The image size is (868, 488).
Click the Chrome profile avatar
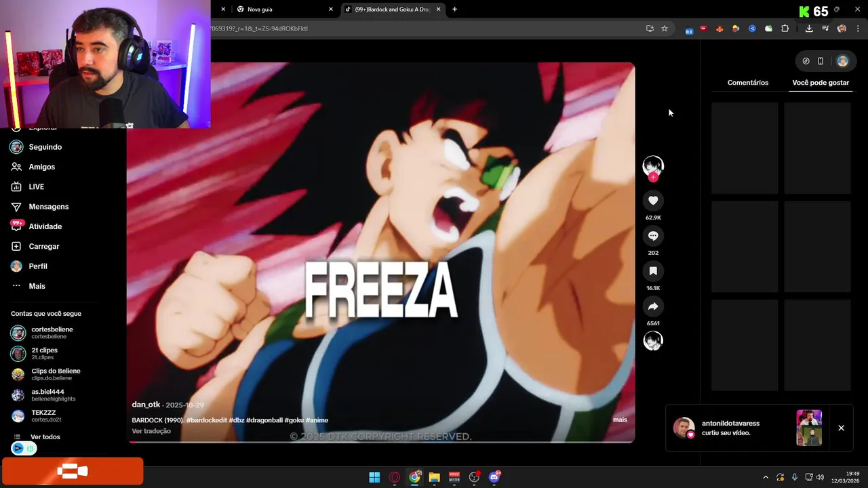842,28
